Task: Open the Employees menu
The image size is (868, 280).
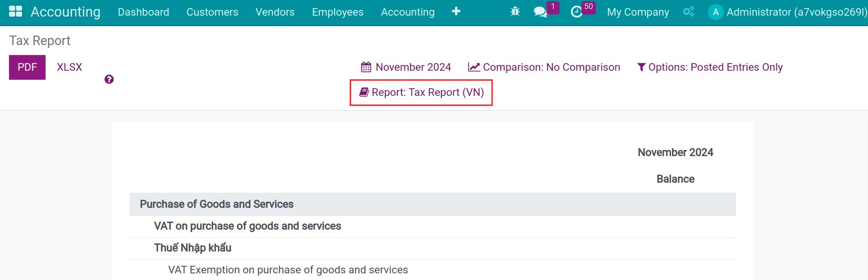Action: point(338,12)
